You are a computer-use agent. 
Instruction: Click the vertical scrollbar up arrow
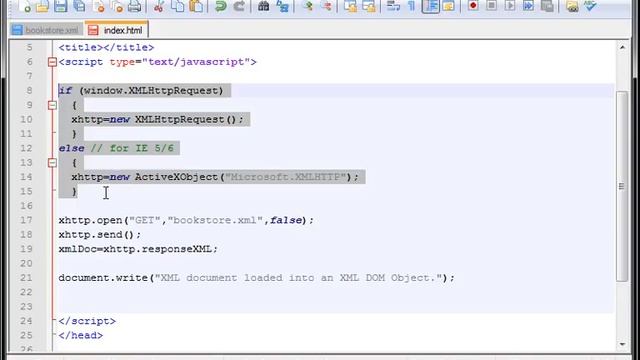click(622, 48)
